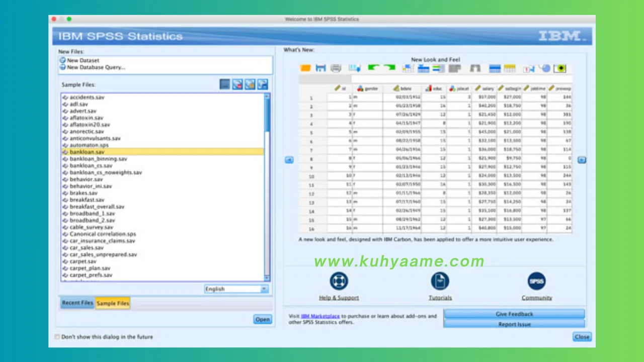Click the file filter icon with red mark

point(237,84)
